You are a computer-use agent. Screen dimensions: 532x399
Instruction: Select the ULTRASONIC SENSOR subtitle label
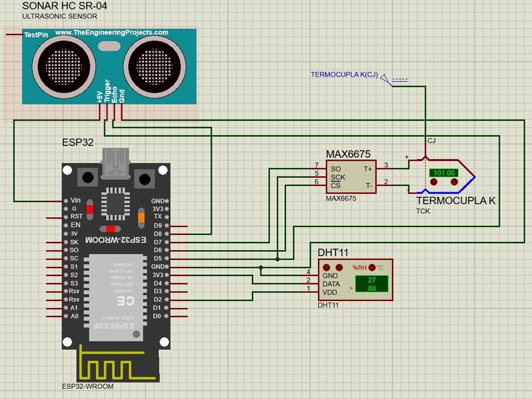(60, 16)
